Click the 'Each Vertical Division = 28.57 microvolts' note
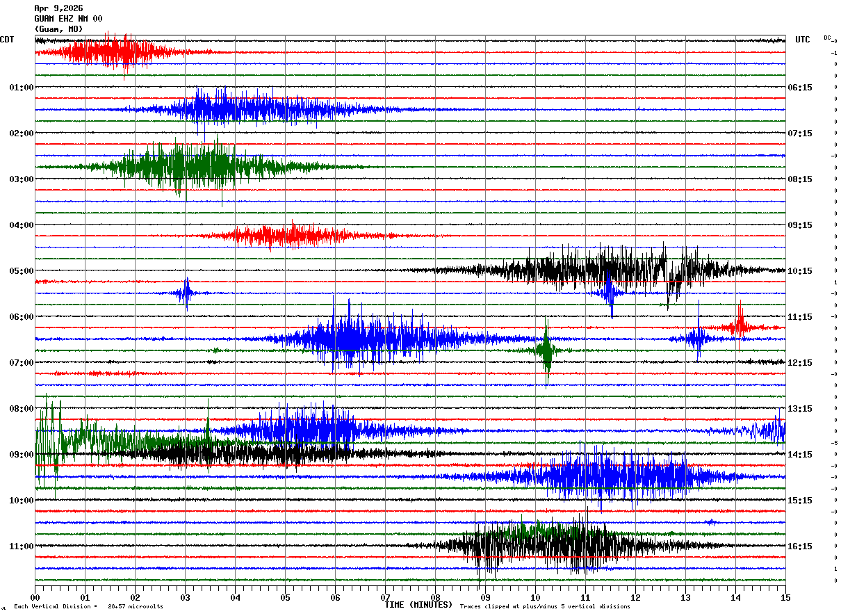The image size is (841, 616). (88, 606)
